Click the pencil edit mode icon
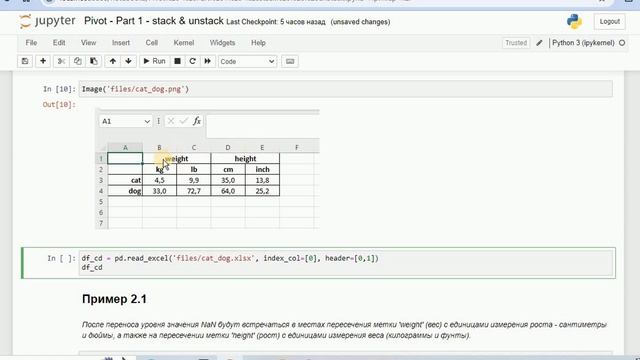Viewport: 640px width, 360px height. pos(539,43)
